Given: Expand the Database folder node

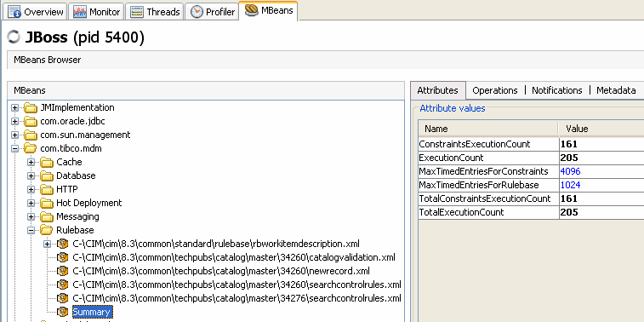Looking at the screenshot, I should (31, 176).
